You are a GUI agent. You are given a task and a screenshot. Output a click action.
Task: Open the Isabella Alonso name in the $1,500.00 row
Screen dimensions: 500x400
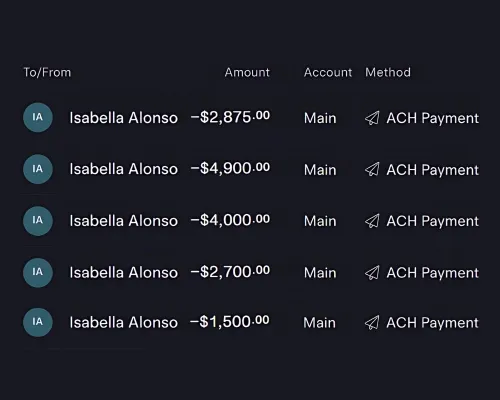click(x=124, y=322)
